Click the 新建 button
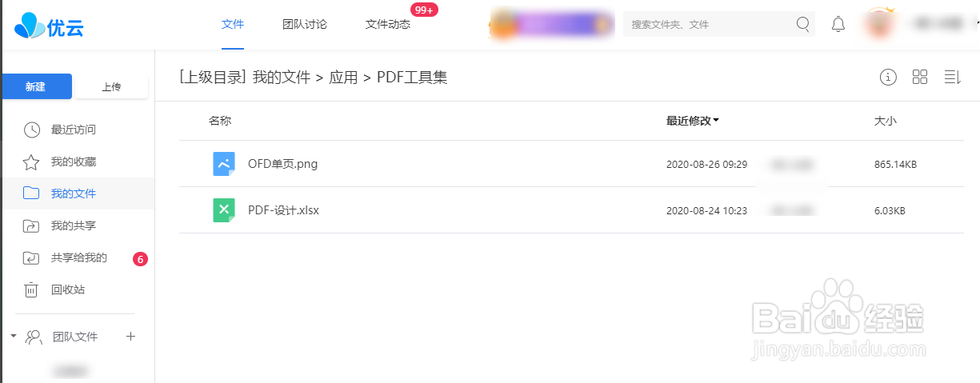Viewport: 980px width, 383px height. [x=36, y=86]
